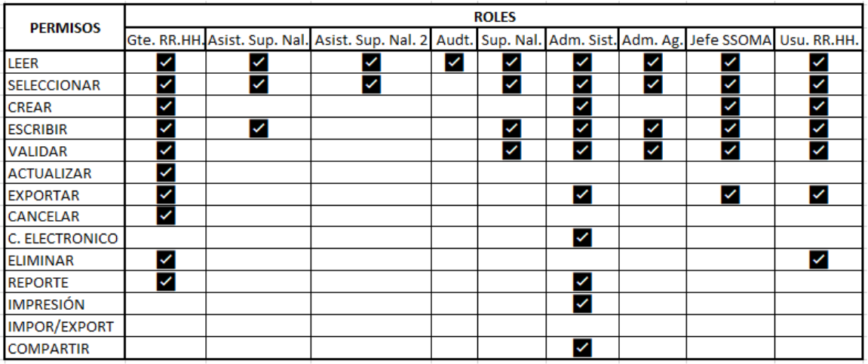This screenshot has height=364, width=868.
Task: Select the ROLES header cell
Action: point(495,16)
